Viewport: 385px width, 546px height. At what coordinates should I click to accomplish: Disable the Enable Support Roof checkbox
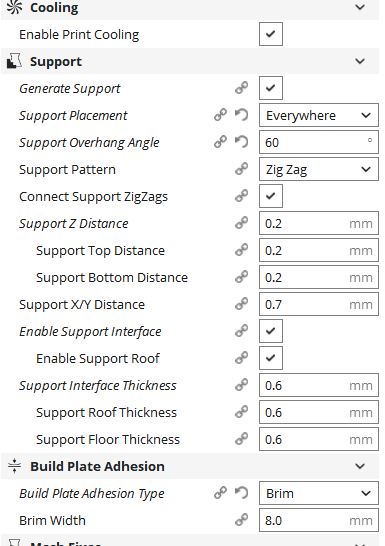tap(270, 358)
